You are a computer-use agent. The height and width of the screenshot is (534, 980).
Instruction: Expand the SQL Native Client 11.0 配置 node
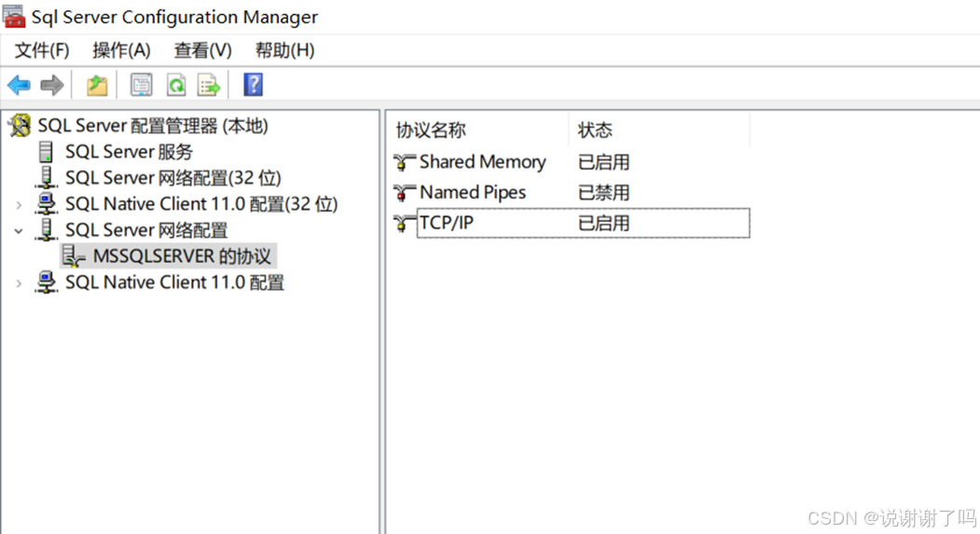19,283
